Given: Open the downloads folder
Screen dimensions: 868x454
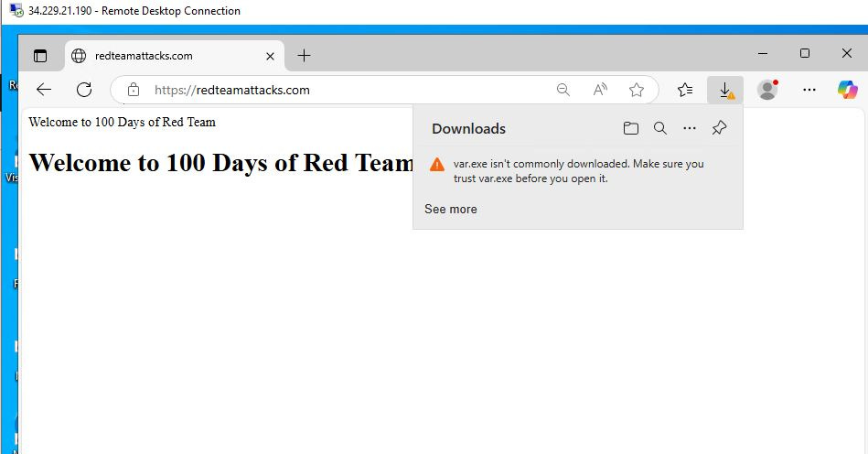Looking at the screenshot, I should point(630,128).
